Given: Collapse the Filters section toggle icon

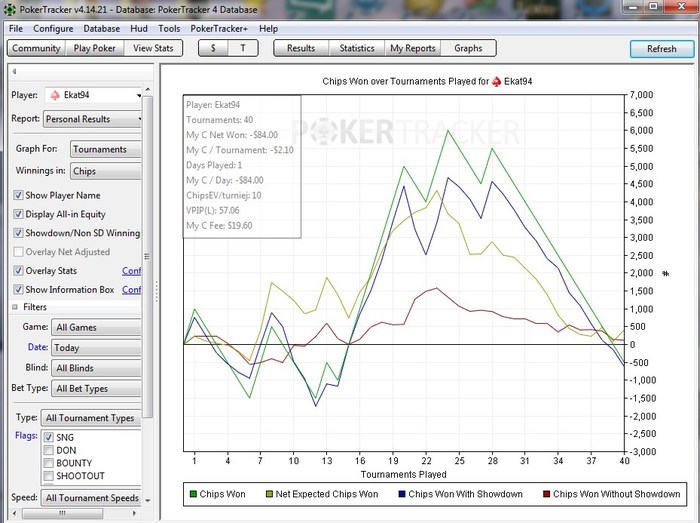Looking at the screenshot, I should coord(15,307).
